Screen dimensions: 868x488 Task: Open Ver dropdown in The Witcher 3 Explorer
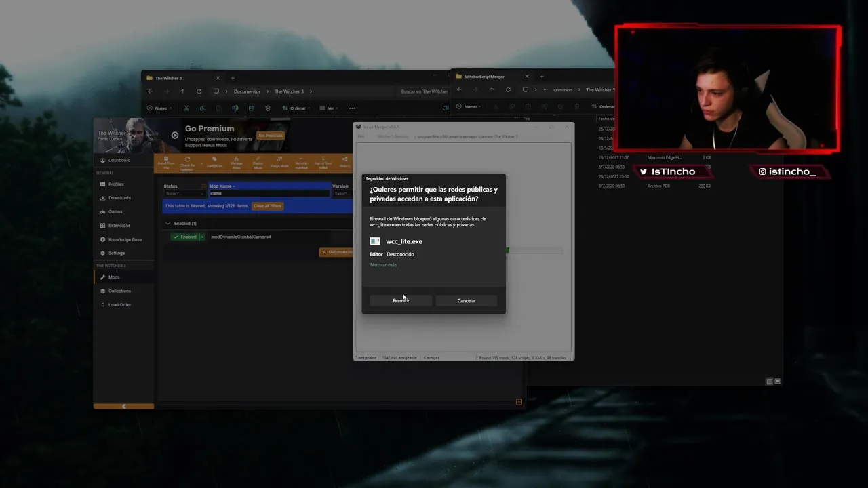pyautogui.click(x=330, y=108)
